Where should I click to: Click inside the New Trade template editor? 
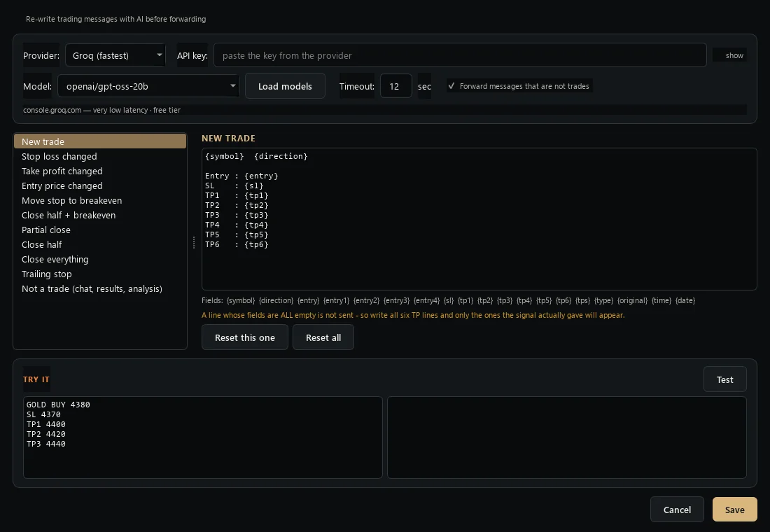tap(479, 219)
